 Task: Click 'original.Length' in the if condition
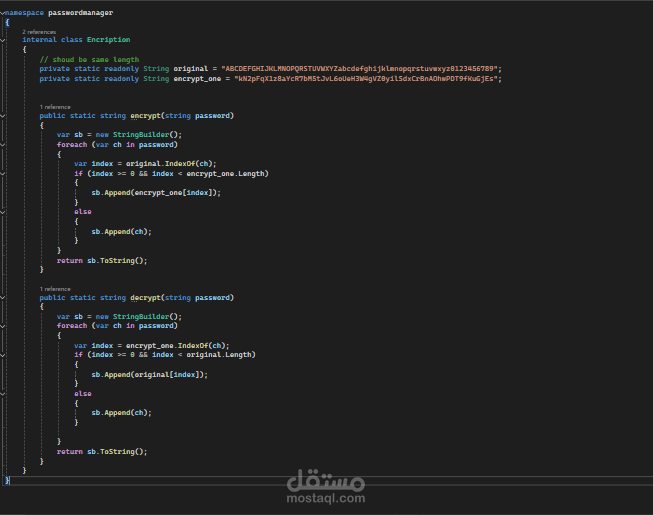(x=219, y=355)
